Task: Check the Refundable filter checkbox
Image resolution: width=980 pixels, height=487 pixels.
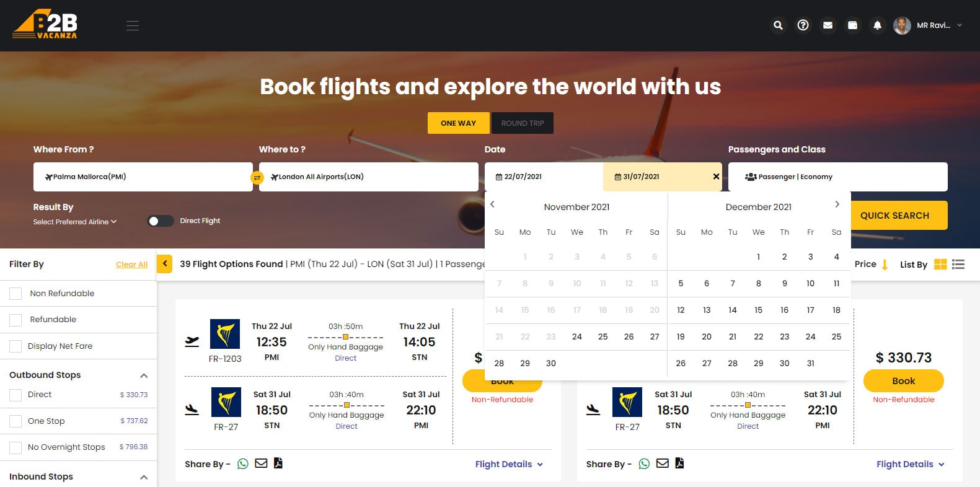Action: (15, 319)
